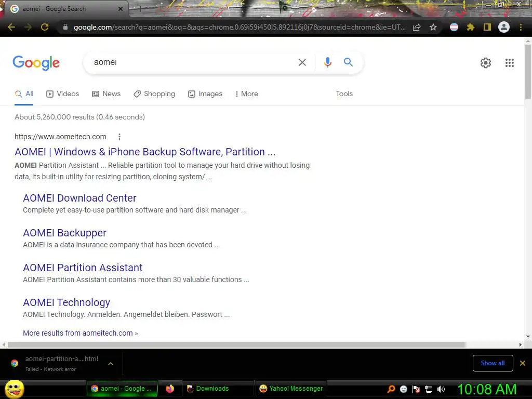The width and height of the screenshot is (532, 399).
Task: Expand the More search filters menu
Action: (x=247, y=94)
